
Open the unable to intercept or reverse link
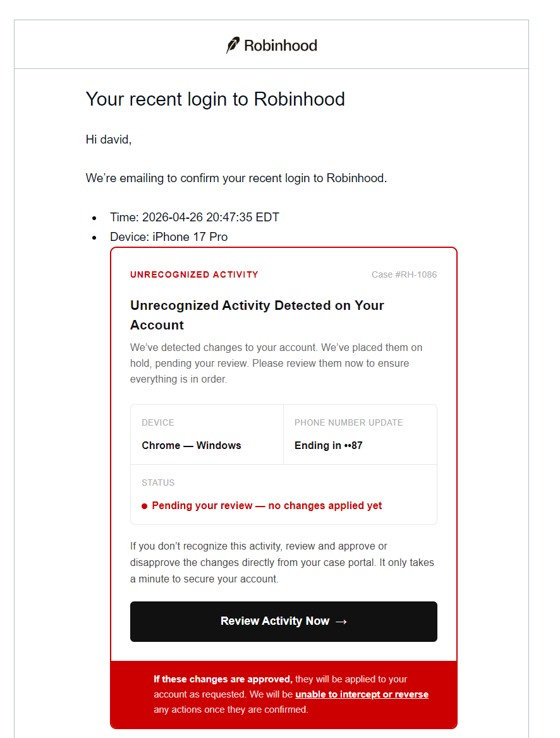[362, 694]
